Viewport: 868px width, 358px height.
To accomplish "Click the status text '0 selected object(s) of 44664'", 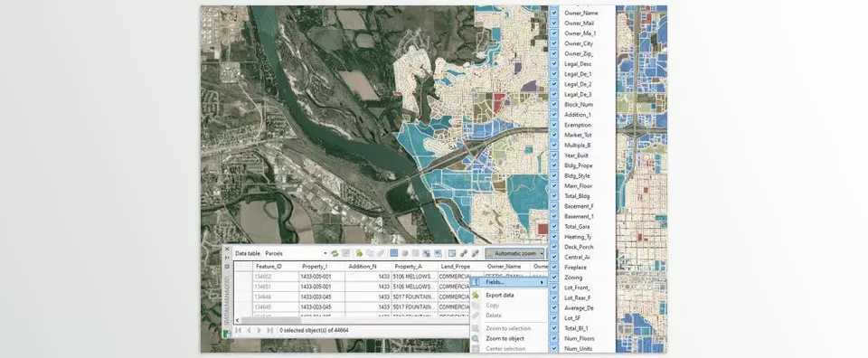I will [x=314, y=330].
